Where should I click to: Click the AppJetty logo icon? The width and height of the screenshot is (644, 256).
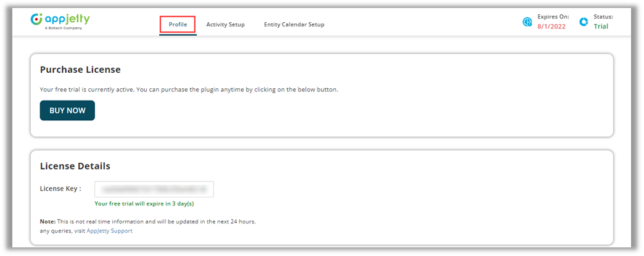coord(36,19)
